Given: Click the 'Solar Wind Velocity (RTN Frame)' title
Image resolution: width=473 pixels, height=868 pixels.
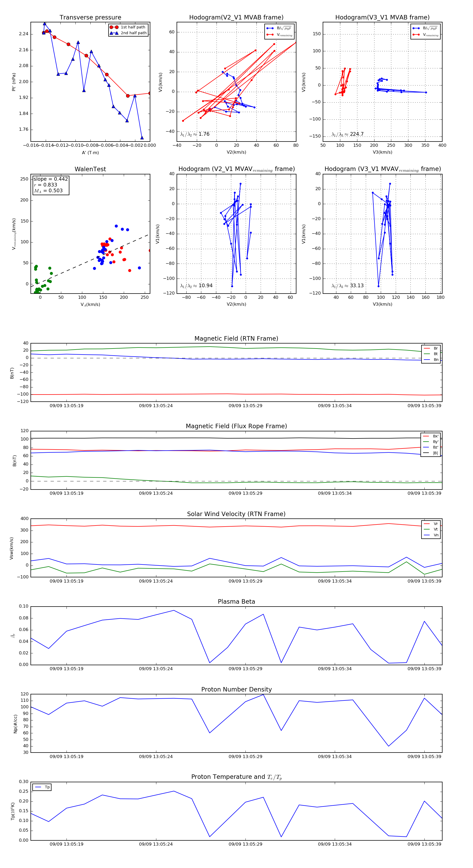Looking at the screenshot, I should (236, 514).
